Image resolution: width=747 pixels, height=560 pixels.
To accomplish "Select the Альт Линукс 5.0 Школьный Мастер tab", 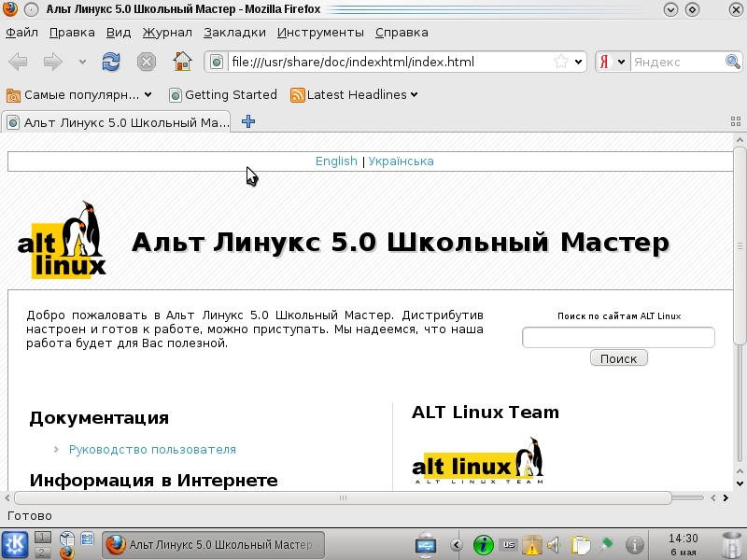I will (x=116, y=122).
